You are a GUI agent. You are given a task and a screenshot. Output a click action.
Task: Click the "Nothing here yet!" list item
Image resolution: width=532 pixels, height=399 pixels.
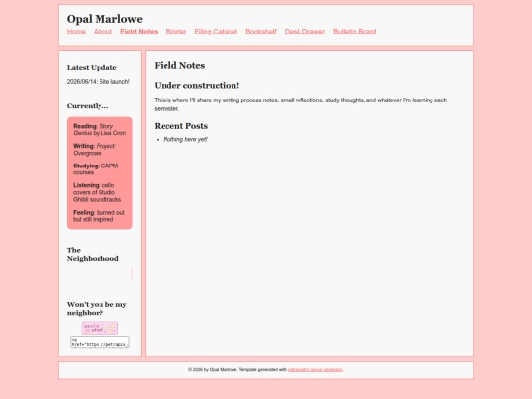tap(185, 140)
